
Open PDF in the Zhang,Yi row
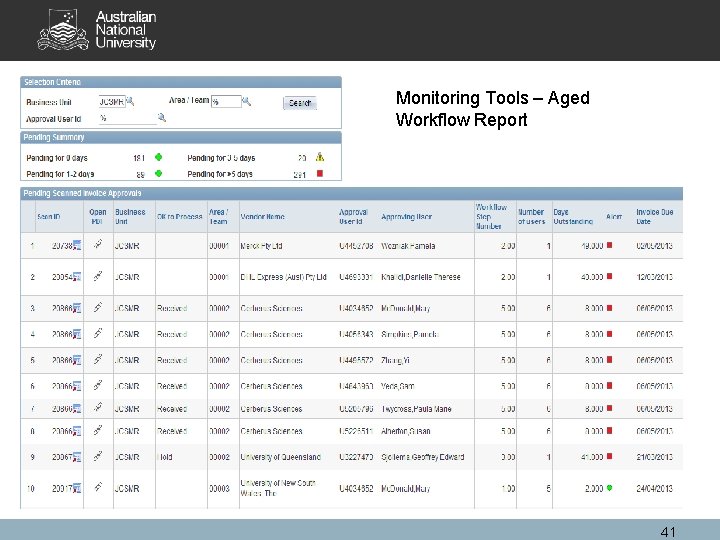pyautogui.click(x=98, y=359)
